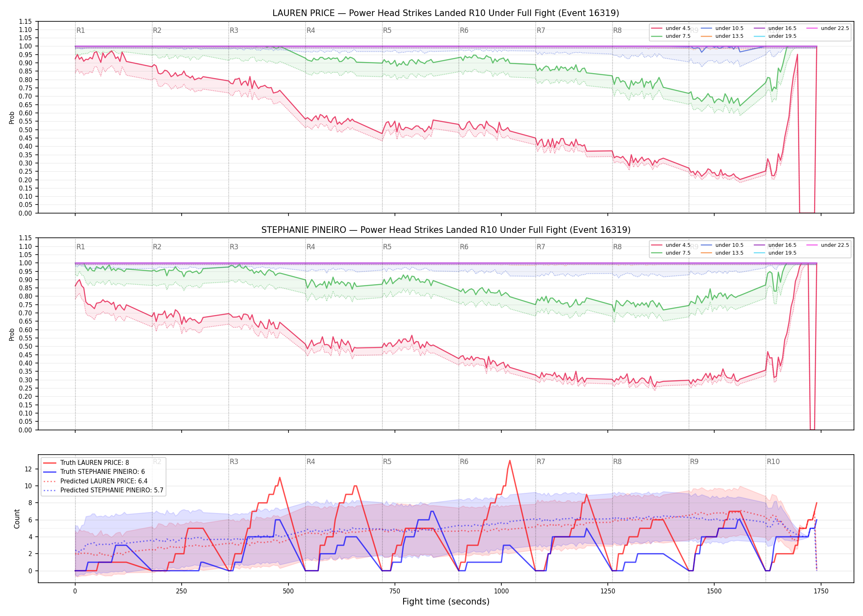Screen dimensions: 863x616
Task: Click the 1.15 tick in Lauren Price chart
Action: coord(25,21)
